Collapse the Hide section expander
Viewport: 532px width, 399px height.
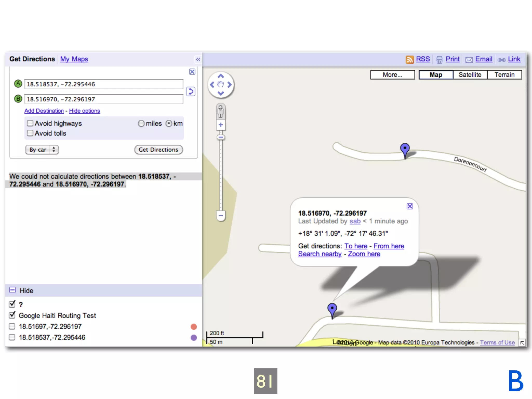pyautogui.click(x=12, y=290)
